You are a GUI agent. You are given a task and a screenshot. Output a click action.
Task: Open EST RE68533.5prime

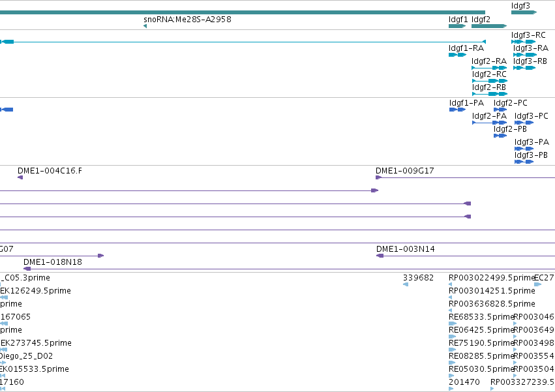[453, 324]
